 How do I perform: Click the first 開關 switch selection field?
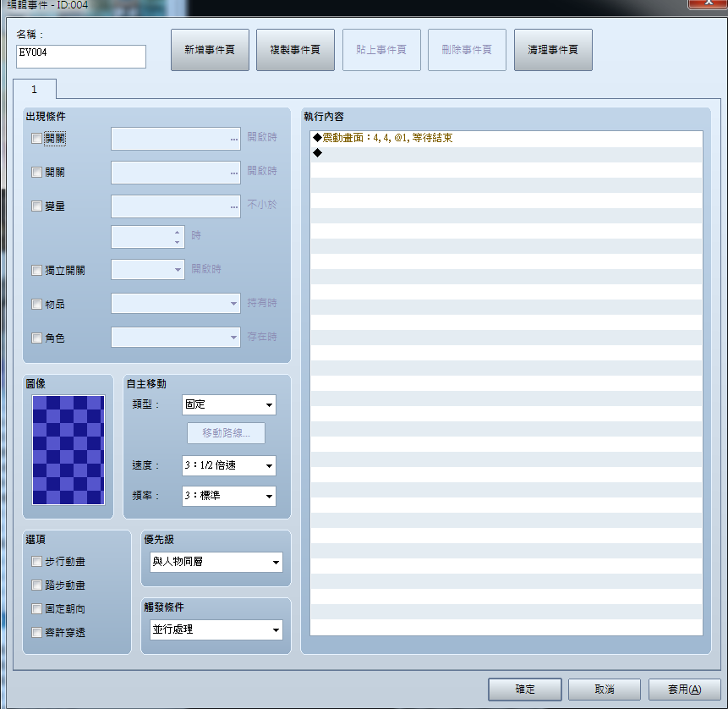[x=176, y=139]
